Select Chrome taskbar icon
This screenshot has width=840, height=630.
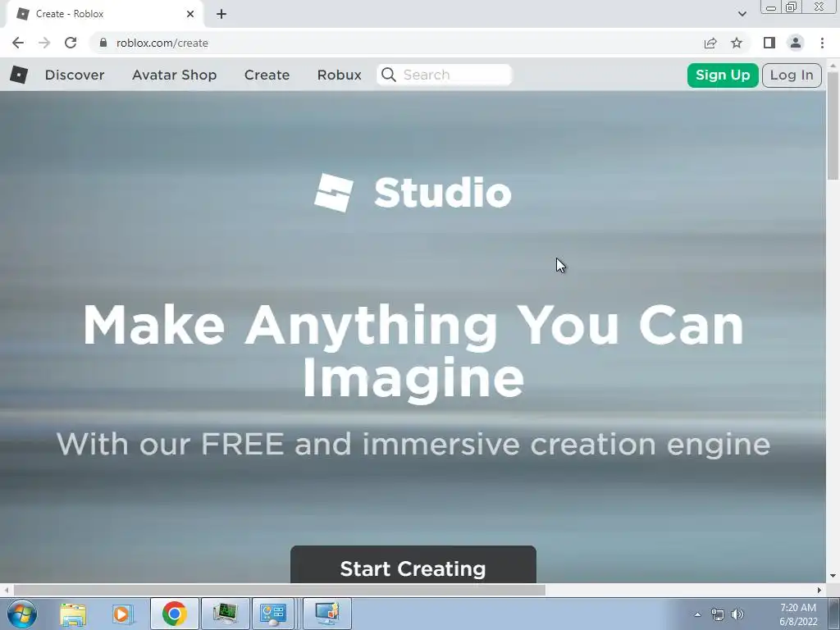pos(174,614)
